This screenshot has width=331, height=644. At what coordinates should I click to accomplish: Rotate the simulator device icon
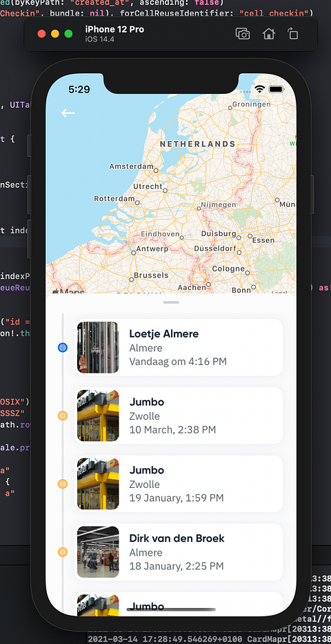[x=293, y=34]
